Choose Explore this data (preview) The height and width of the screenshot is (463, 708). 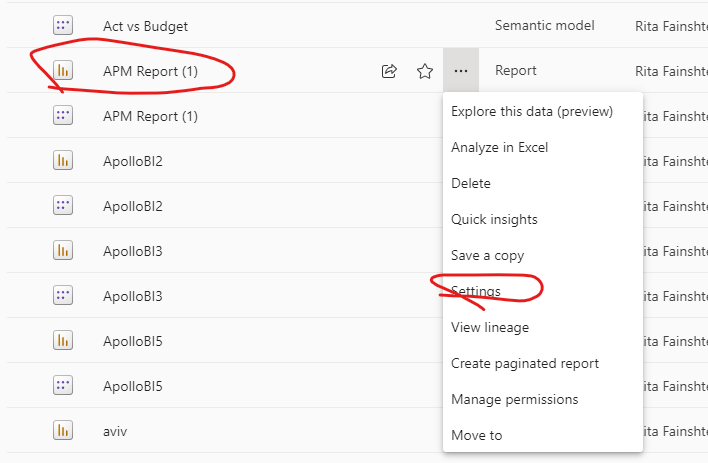point(532,112)
